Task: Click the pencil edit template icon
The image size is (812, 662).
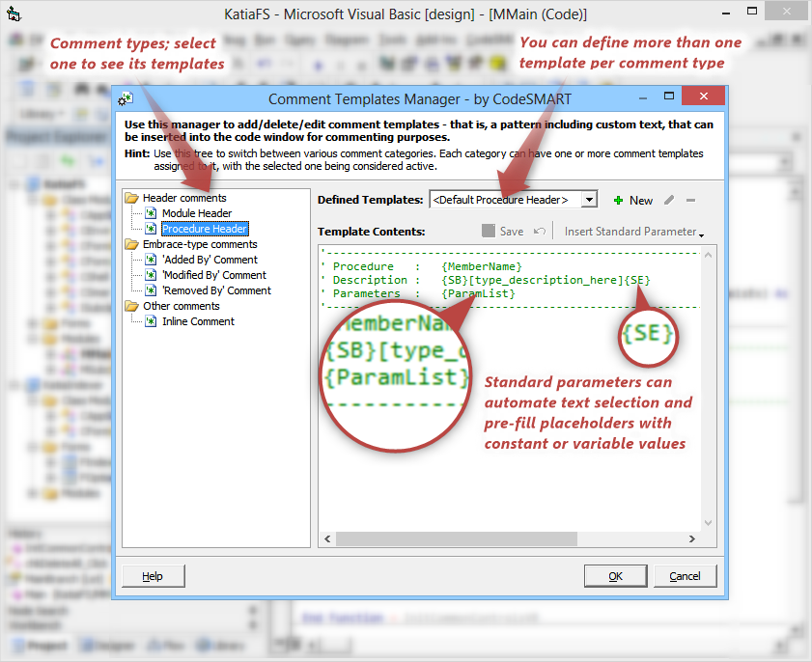Action: [x=669, y=201]
